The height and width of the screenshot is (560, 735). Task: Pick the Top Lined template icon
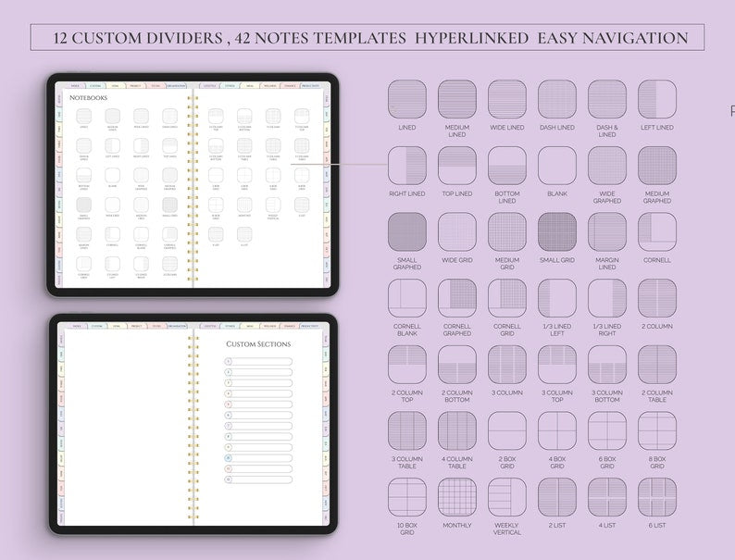(x=457, y=166)
